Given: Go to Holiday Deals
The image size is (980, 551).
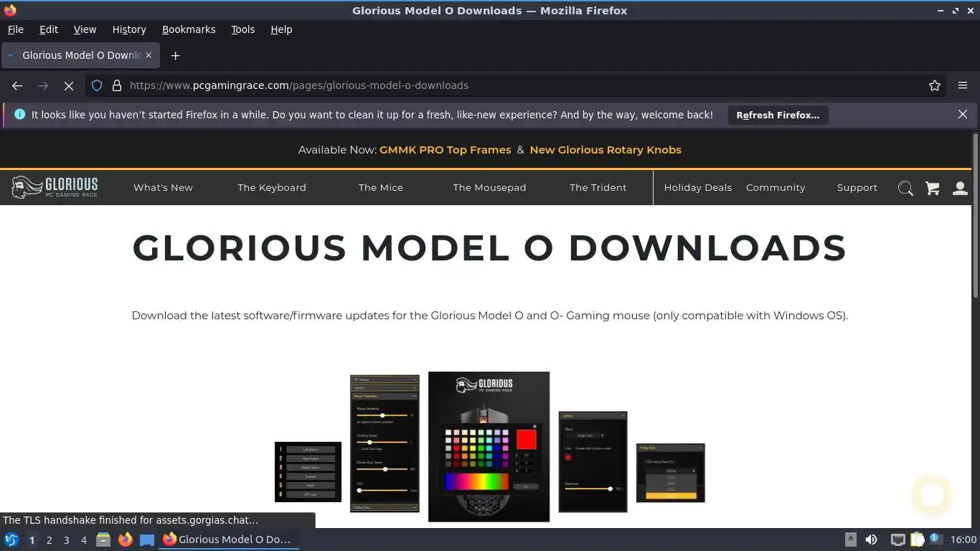Looking at the screenshot, I should 698,187.
